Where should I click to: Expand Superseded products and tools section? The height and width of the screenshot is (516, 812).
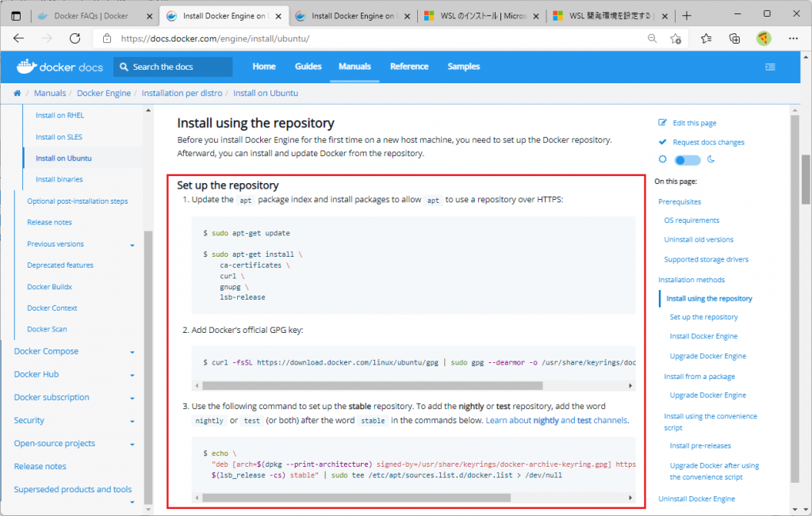click(x=132, y=502)
